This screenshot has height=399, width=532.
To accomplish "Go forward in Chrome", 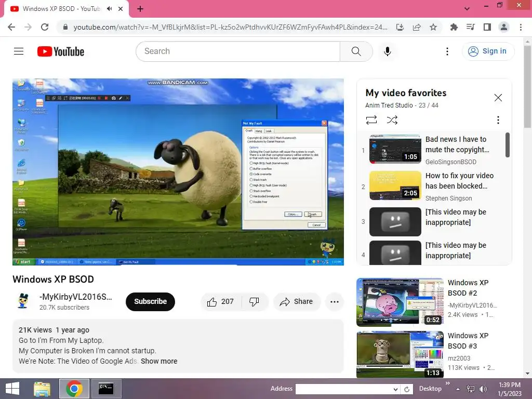I will (28, 27).
